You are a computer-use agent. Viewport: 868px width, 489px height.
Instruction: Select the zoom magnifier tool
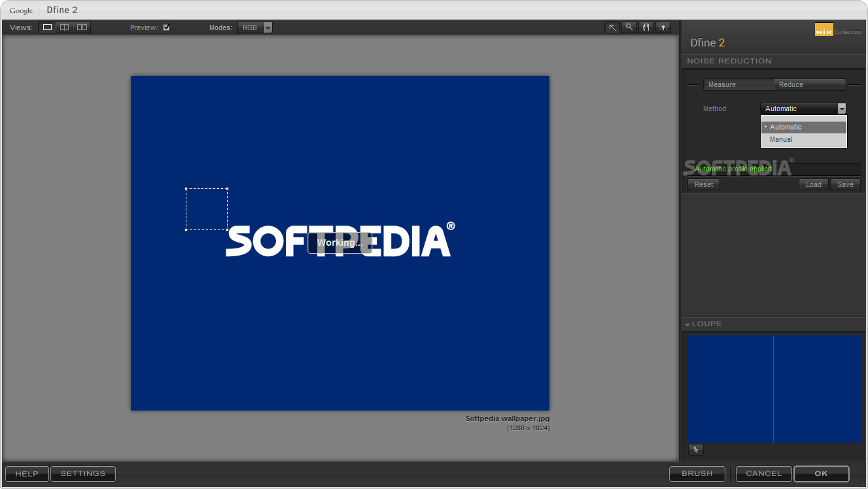pos(629,27)
